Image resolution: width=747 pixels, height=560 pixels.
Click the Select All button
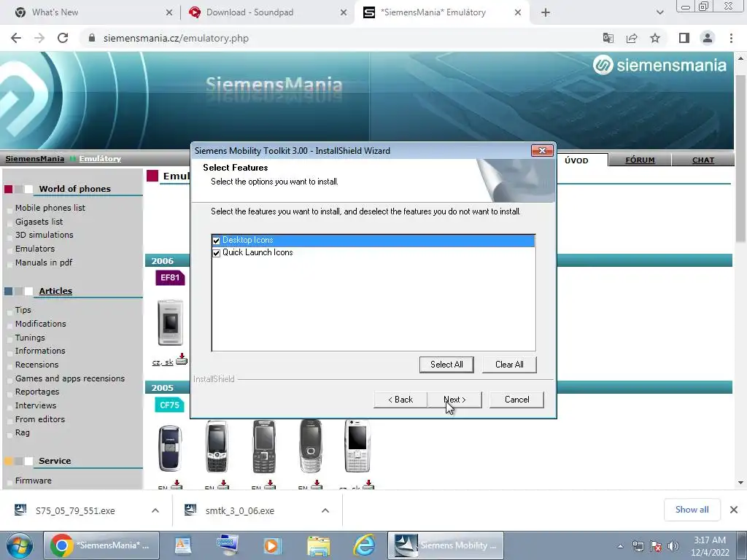point(446,365)
